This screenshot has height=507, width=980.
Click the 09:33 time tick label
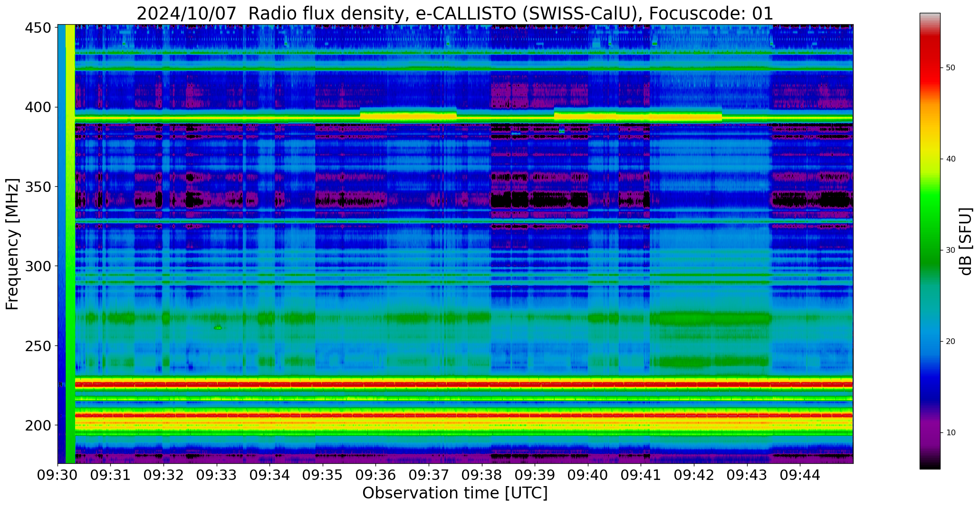pos(217,475)
